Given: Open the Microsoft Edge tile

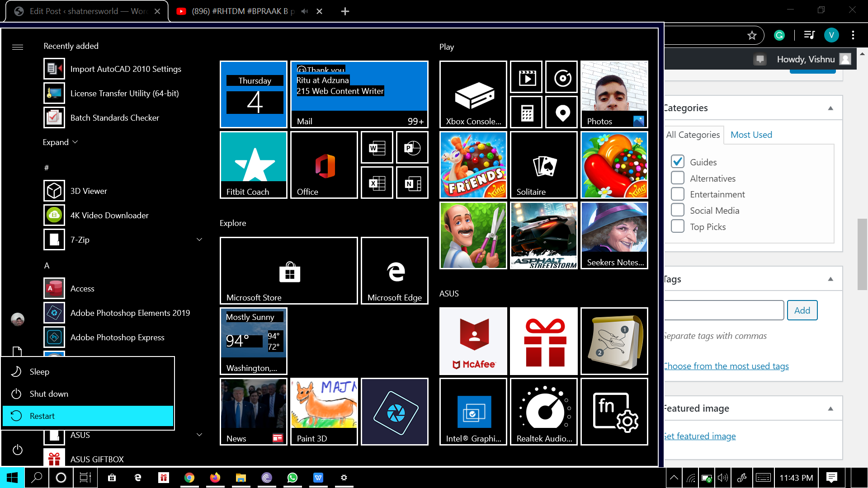Looking at the screenshot, I should click(x=394, y=271).
